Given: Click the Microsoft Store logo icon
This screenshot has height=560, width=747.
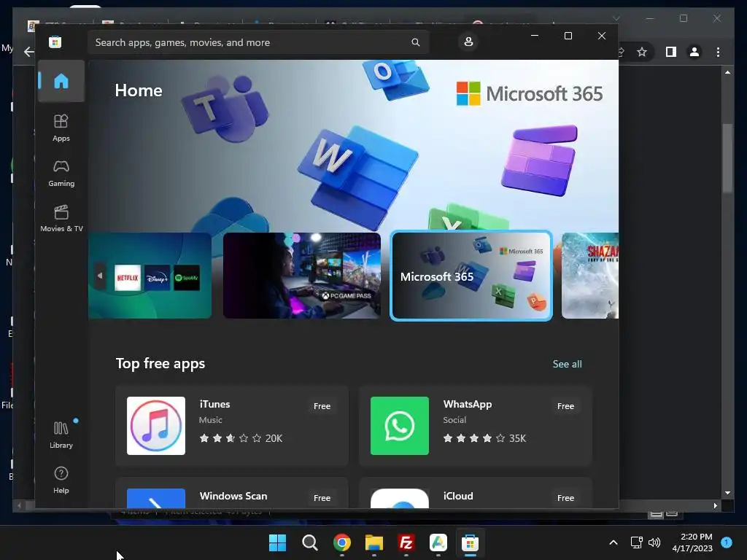Looking at the screenshot, I should [x=55, y=42].
